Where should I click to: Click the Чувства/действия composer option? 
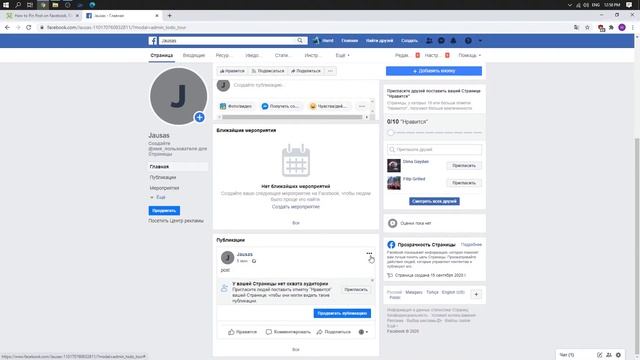tap(329, 106)
